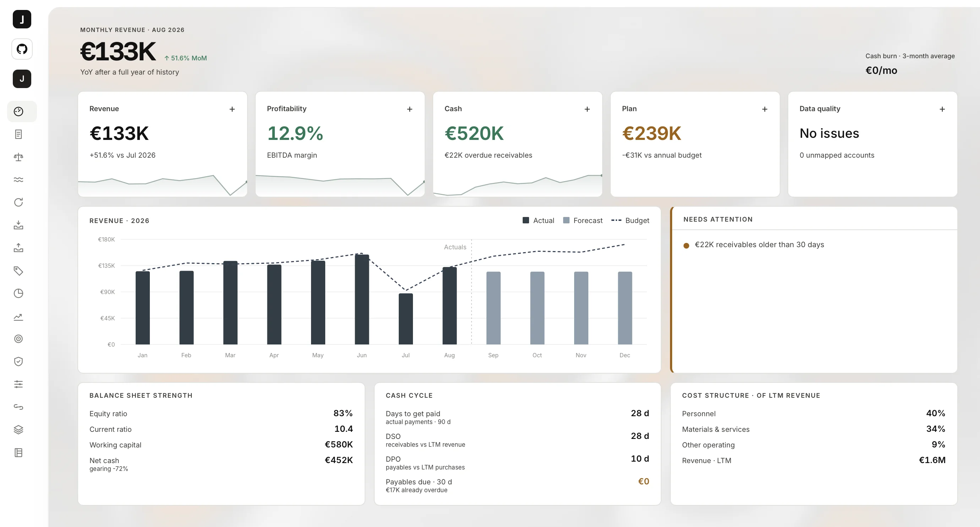Click the Personnel 40% cost row
Screen dimensions: 980x527
814,413
